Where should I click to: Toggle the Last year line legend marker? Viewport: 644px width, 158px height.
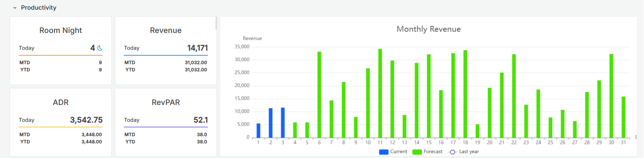pos(453,152)
